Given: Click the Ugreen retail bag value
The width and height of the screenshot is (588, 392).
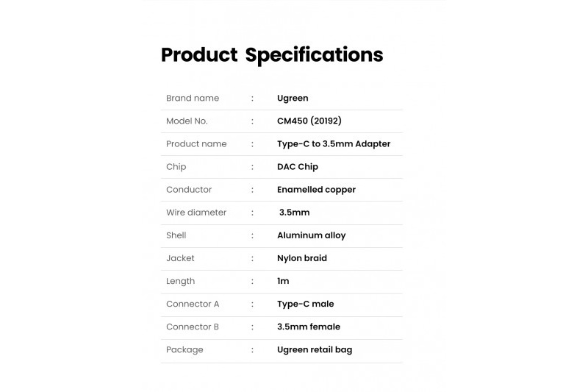Looking at the screenshot, I should [x=315, y=349].
